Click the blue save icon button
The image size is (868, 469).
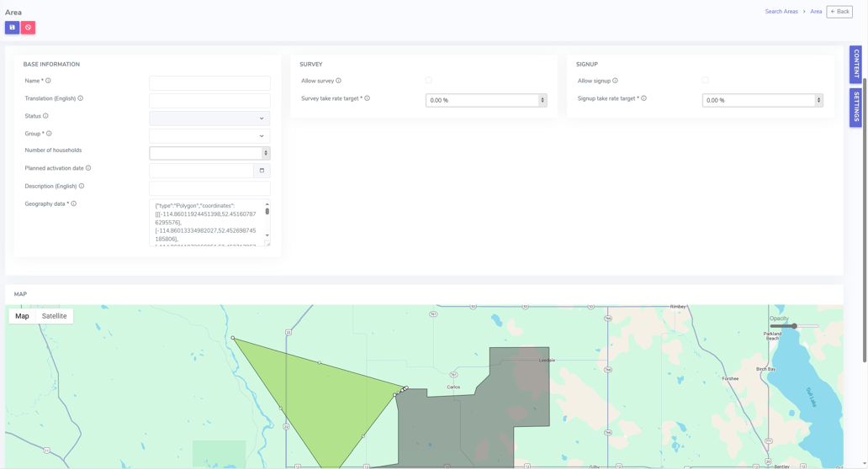tap(12, 28)
